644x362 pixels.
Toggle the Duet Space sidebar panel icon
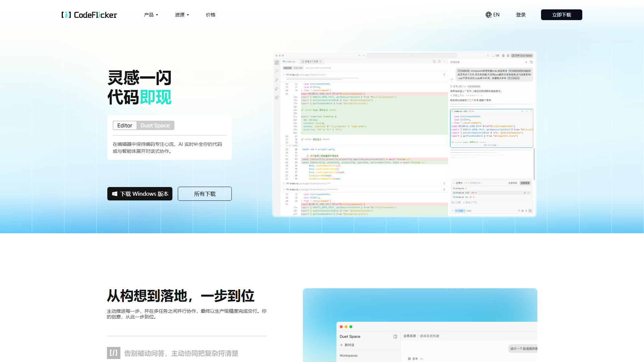pos(395,337)
